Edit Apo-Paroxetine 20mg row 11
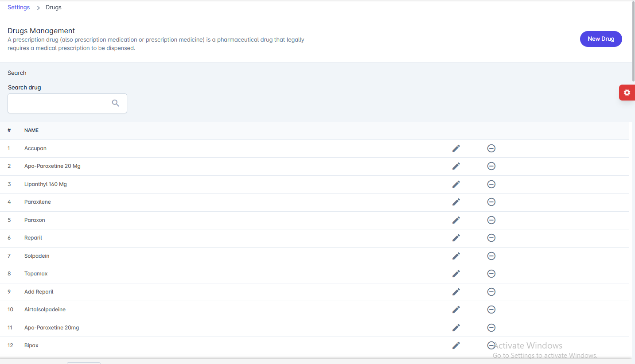Viewport: 635px width, 364px height. point(456,328)
